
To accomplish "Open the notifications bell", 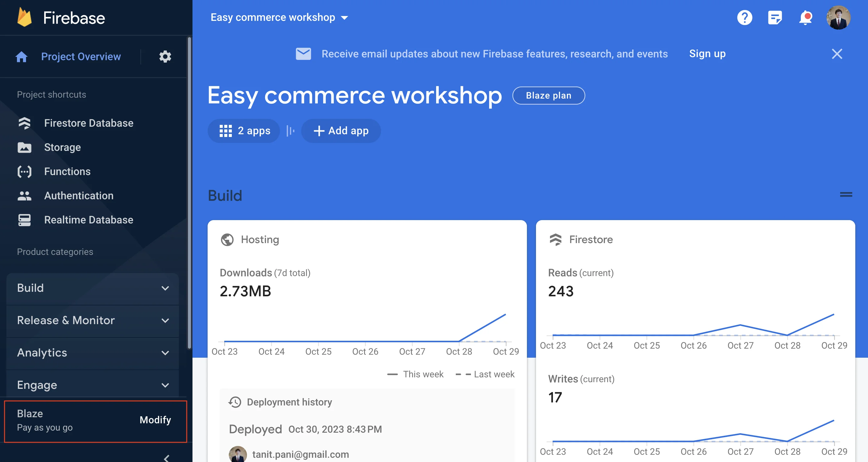I will [805, 18].
